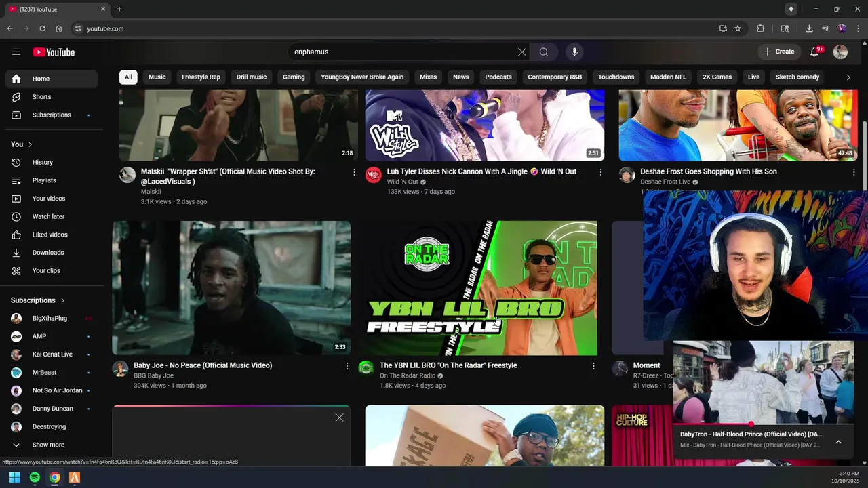The height and width of the screenshot is (488, 868).
Task: Select the Drill music chip
Action: tap(252, 77)
